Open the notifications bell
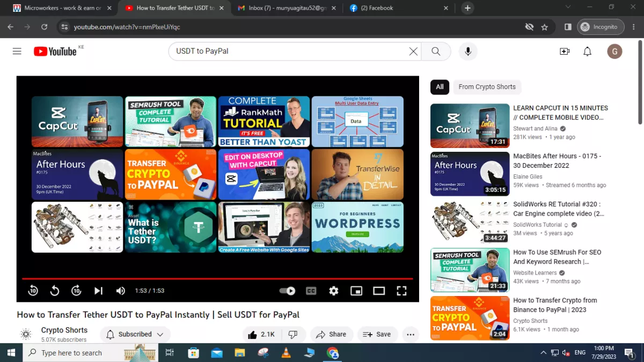 click(x=588, y=51)
